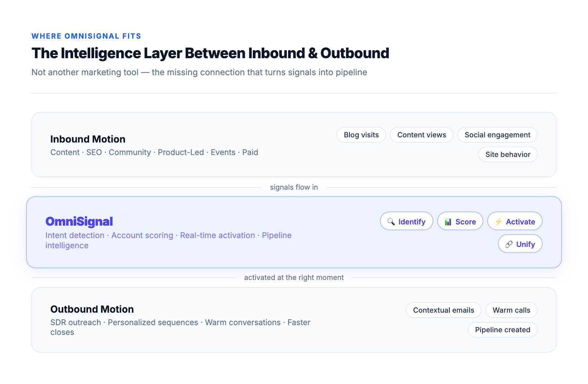Click the Pipeline created outcome pill

click(502, 330)
